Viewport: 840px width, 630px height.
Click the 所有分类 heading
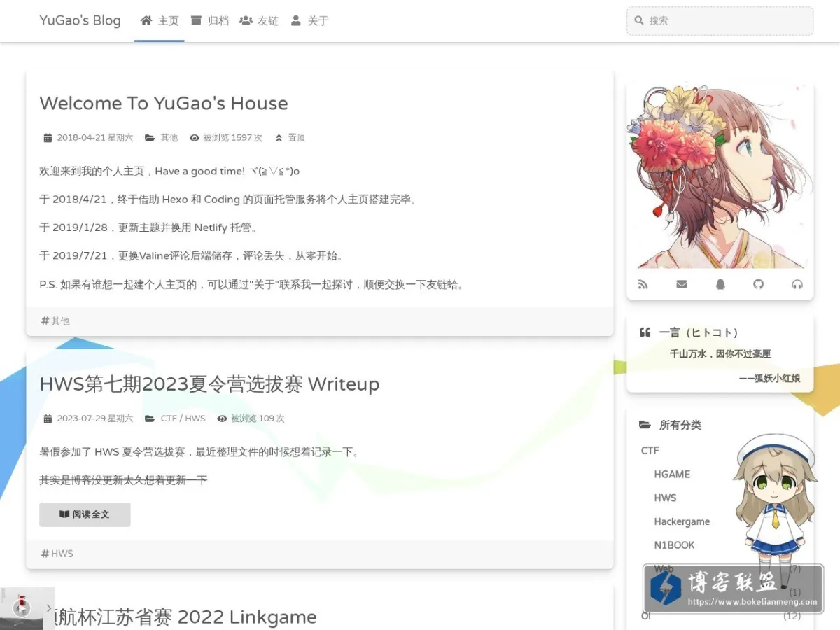click(680, 425)
